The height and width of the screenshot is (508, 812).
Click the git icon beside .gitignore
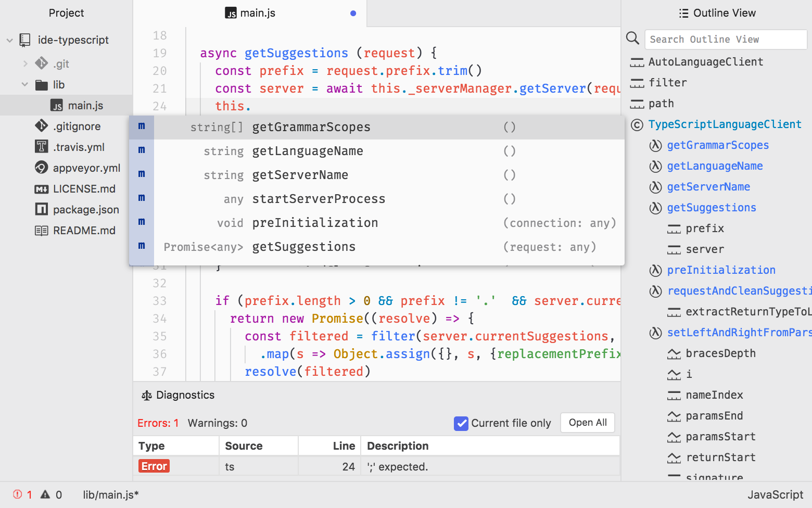tap(41, 125)
